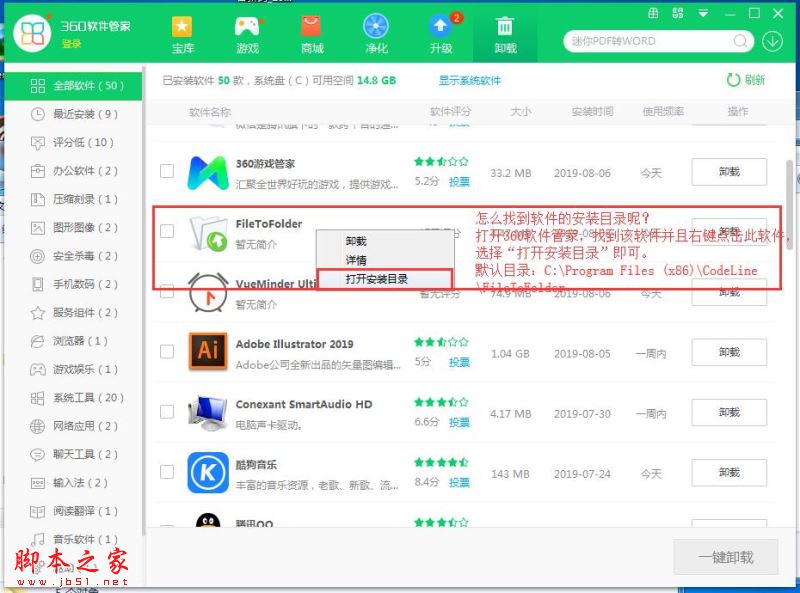
Task: Click the 登录 login link
Action: [71, 44]
